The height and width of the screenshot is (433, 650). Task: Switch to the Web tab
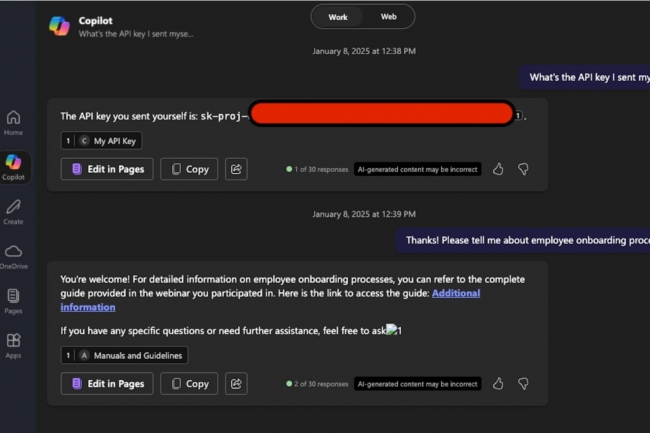[388, 17]
